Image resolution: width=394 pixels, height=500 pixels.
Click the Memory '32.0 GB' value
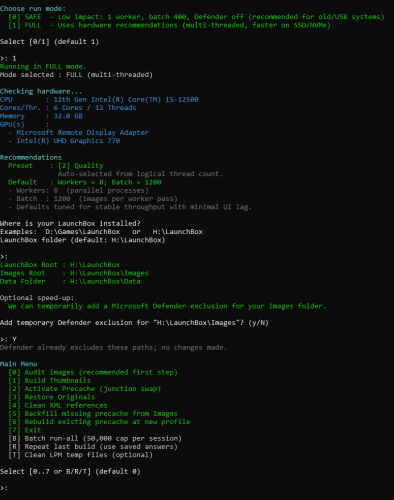tap(68, 116)
